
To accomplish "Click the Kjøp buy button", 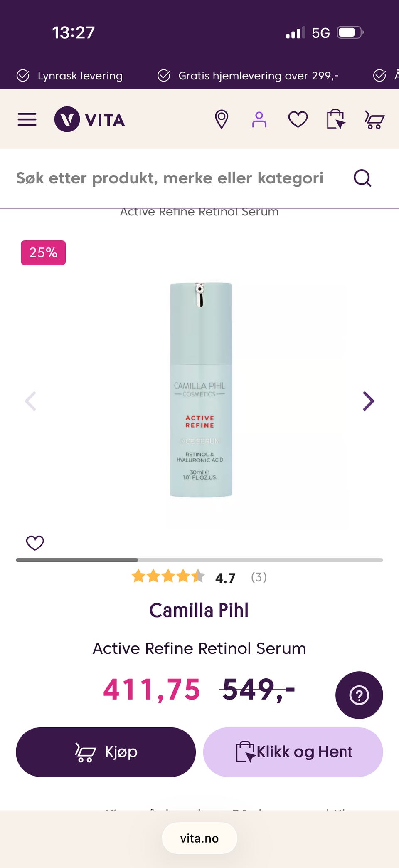I will pos(106,752).
